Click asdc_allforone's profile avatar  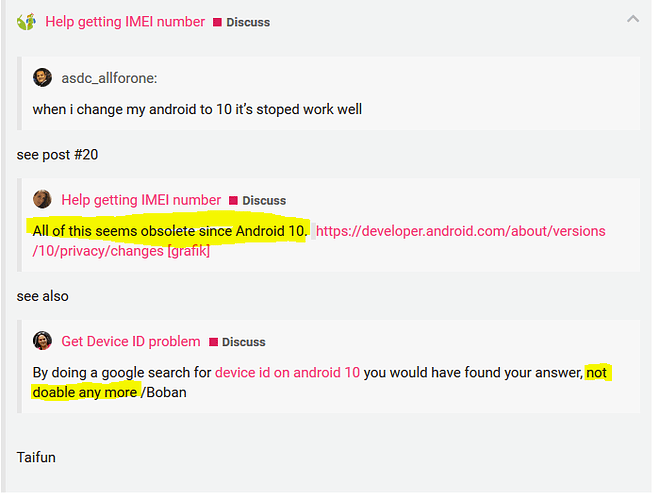point(43,77)
